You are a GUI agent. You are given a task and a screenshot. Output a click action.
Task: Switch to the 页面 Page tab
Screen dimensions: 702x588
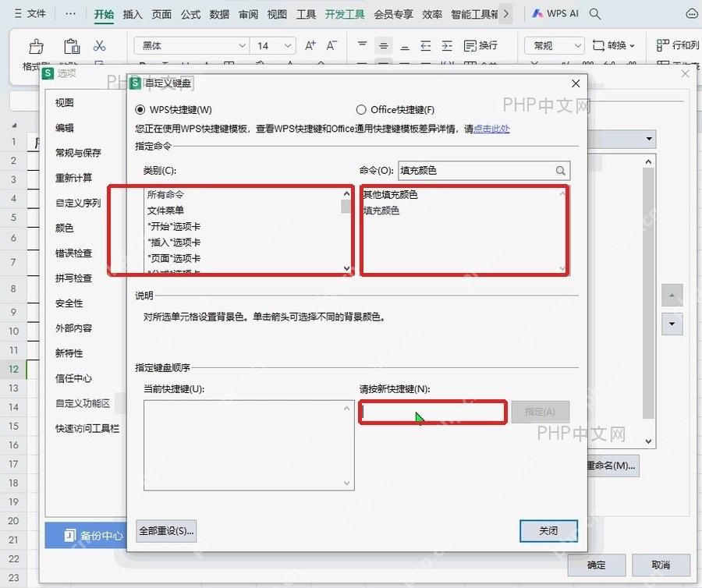tap(161, 14)
